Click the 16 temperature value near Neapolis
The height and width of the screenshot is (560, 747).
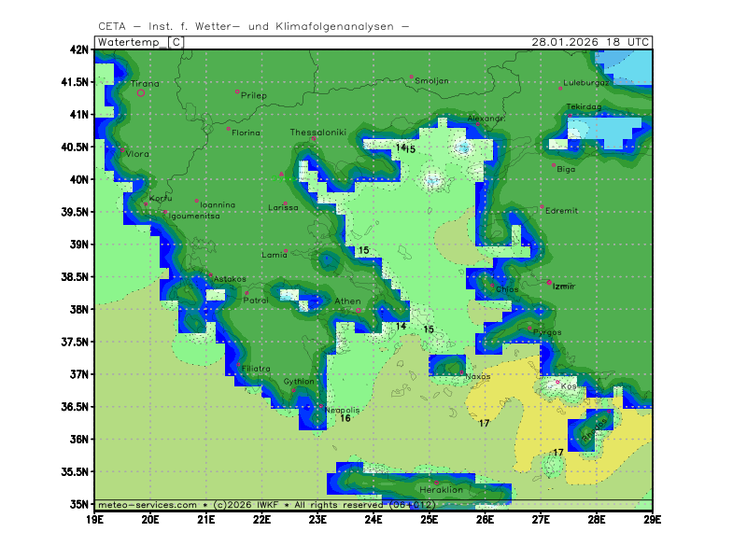pyautogui.click(x=345, y=418)
